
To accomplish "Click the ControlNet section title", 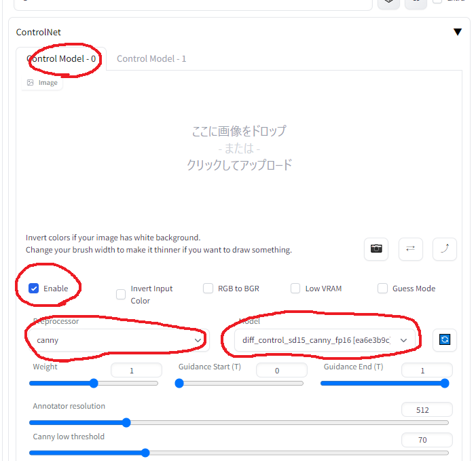I will pyautogui.click(x=38, y=32).
